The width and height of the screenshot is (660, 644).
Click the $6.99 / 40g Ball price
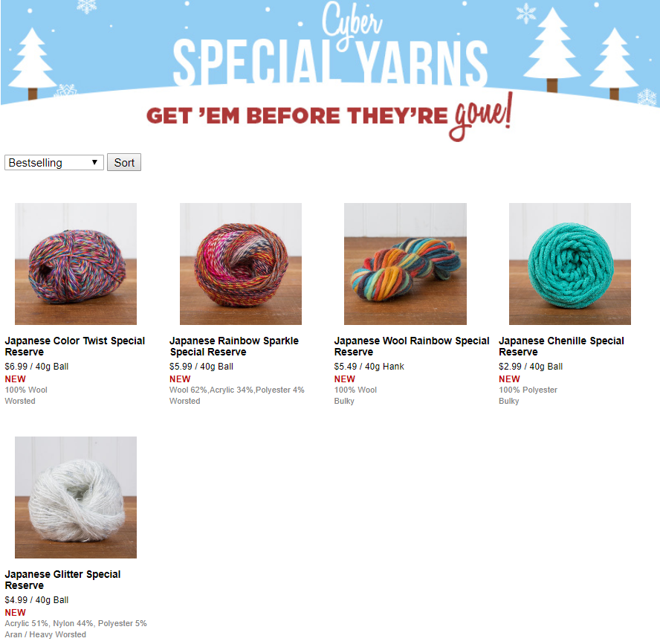(x=36, y=367)
